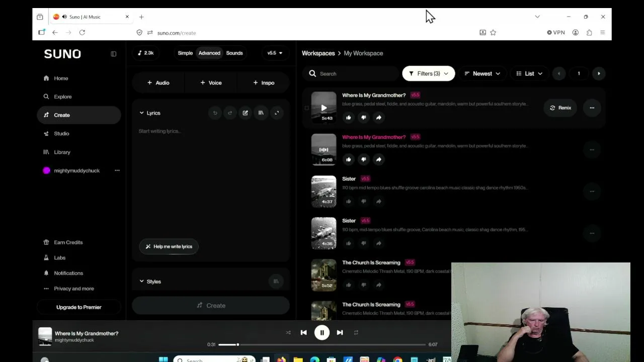Open the browser hamburger menu
Viewport: 644px width, 362px height.
pyautogui.click(x=603, y=33)
